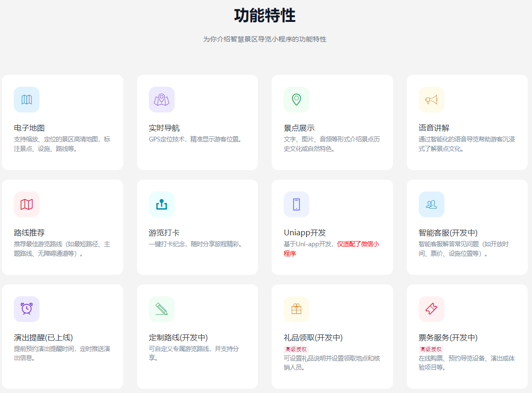Select the 定制路线 pencil icon

162,309
